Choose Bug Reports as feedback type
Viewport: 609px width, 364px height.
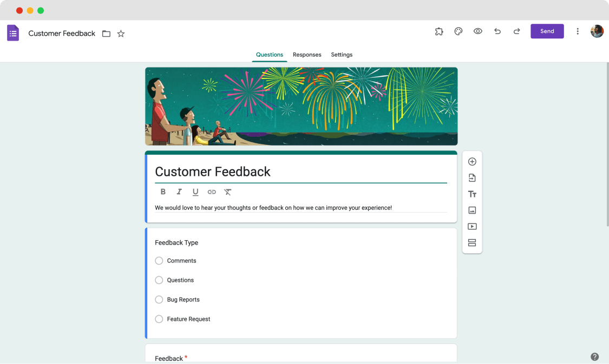(x=159, y=300)
